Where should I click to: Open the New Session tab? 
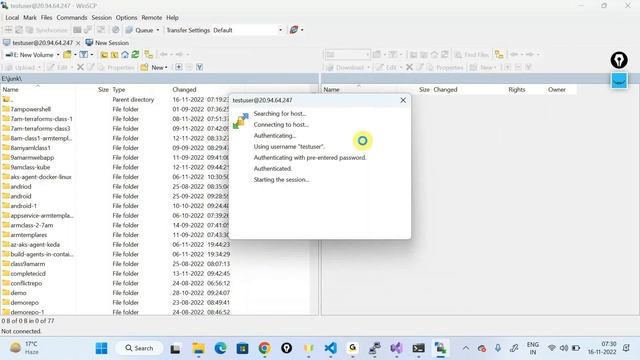pyautogui.click(x=107, y=42)
